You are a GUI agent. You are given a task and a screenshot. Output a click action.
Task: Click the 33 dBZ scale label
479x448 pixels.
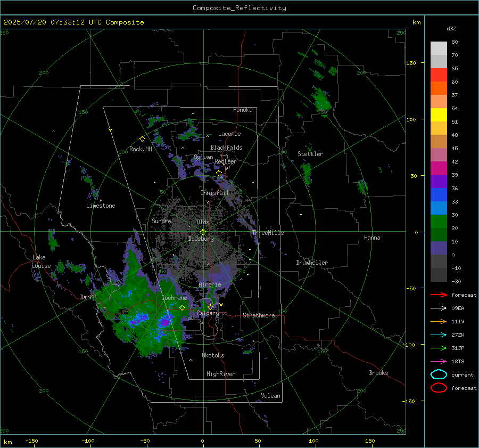455,202
